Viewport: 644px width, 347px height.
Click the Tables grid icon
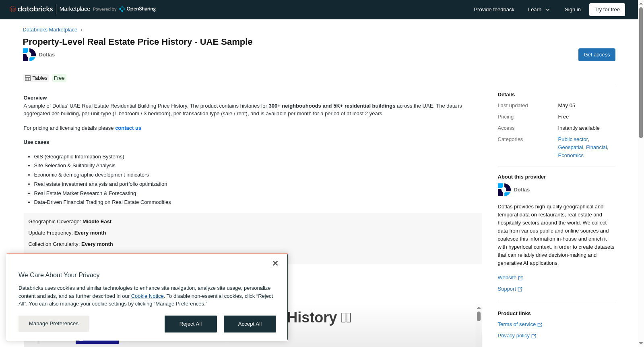tap(28, 78)
